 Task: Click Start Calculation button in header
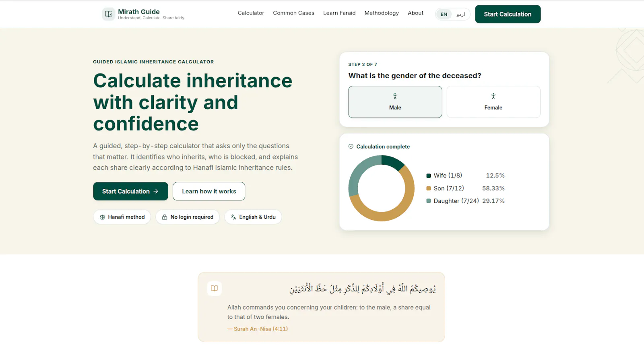[508, 14]
